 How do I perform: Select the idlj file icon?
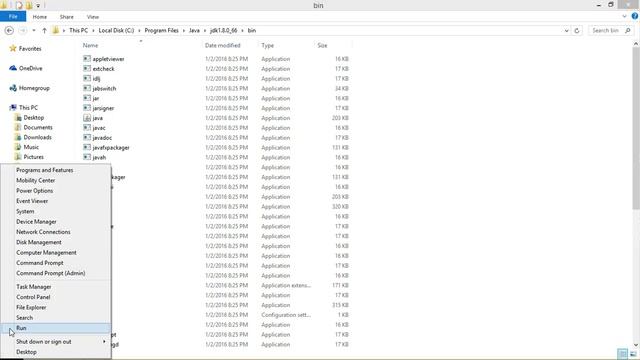click(x=87, y=78)
